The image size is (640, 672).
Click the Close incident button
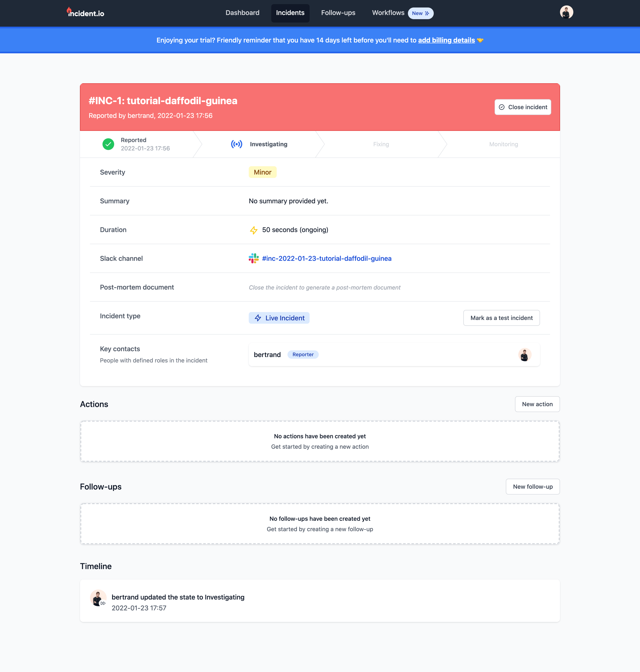click(522, 107)
